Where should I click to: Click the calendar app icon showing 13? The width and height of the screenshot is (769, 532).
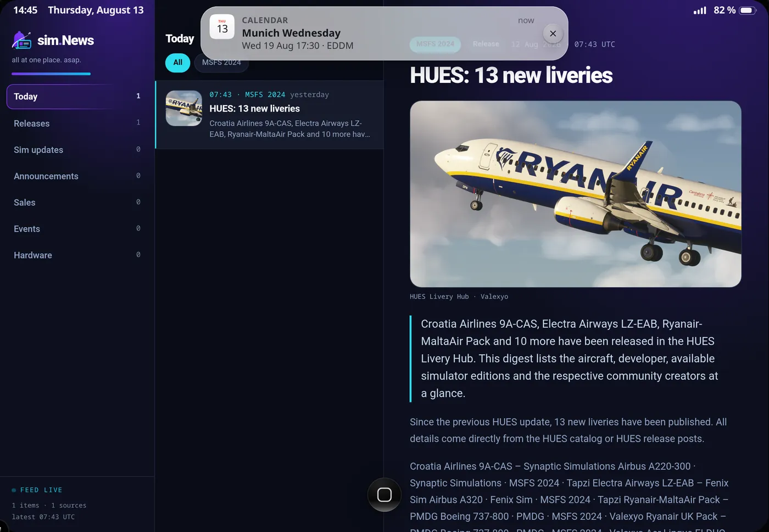click(x=222, y=26)
